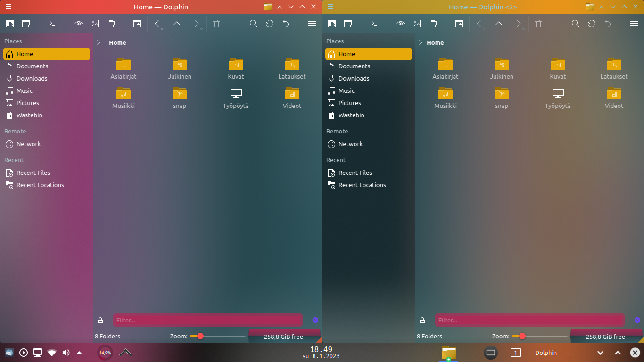The image size is (644, 362).
Task: Expand hidden system tray icons arrow
Action: tap(79, 353)
